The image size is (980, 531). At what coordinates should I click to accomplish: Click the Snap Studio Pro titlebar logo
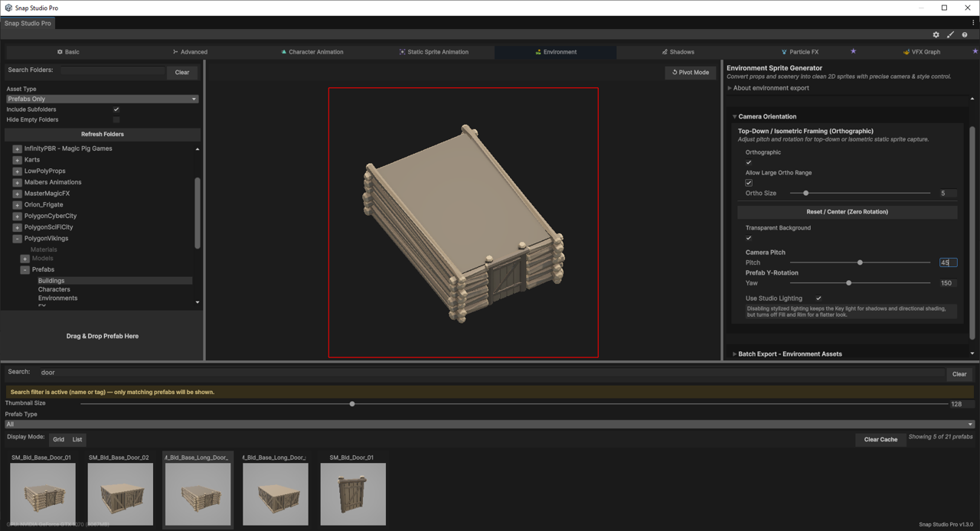point(8,8)
